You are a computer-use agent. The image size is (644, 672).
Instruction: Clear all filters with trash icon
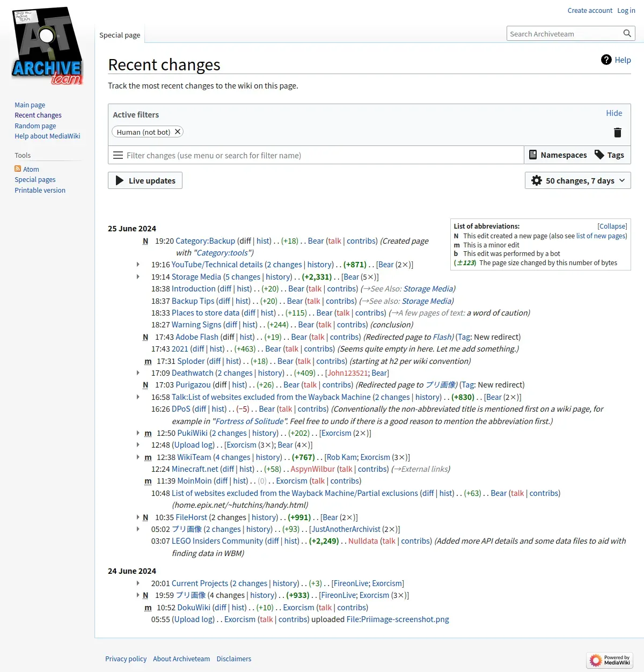click(618, 133)
